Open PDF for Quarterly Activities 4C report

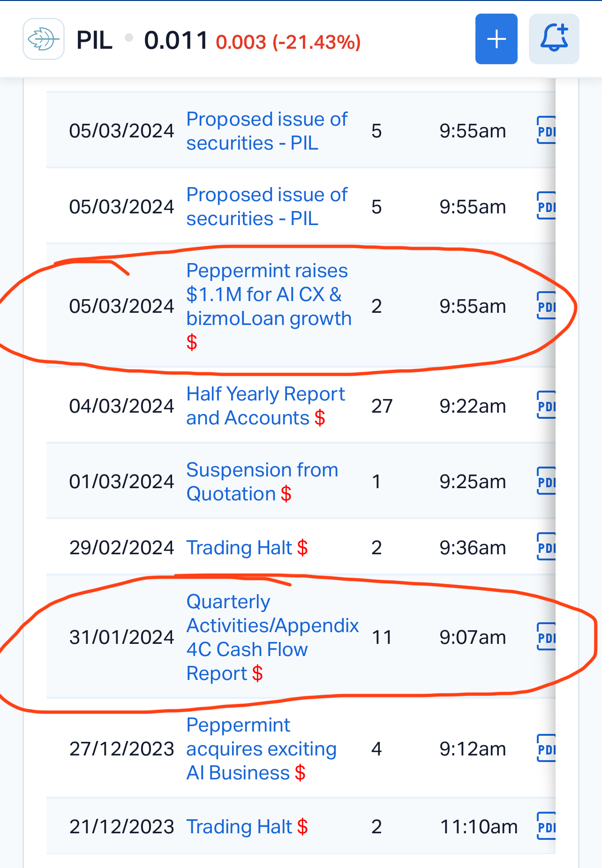pos(546,637)
